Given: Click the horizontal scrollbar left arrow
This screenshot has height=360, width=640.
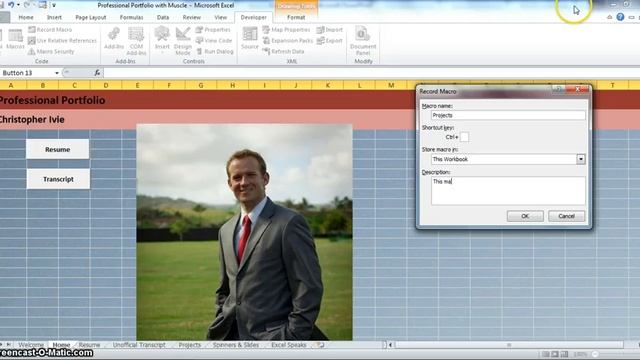Looking at the screenshot, I should (x=391, y=345).
